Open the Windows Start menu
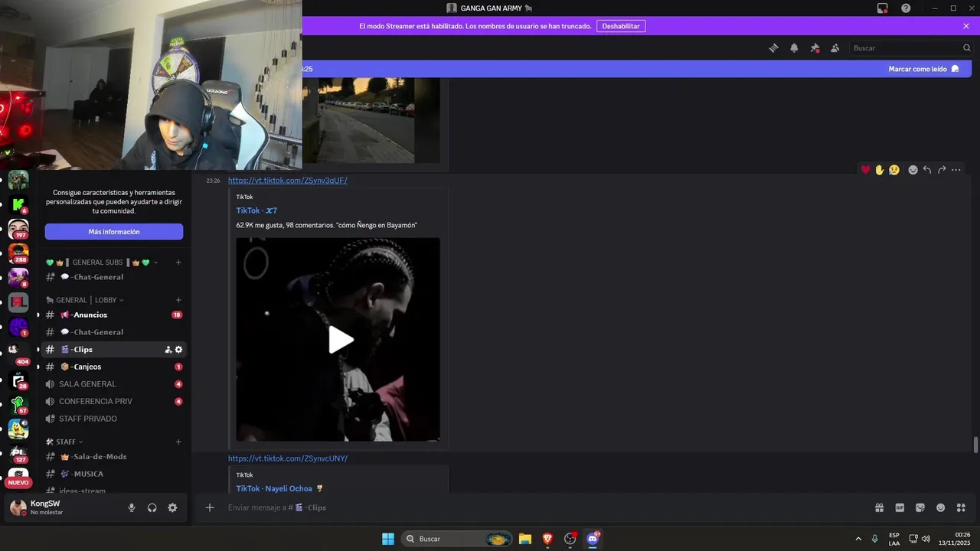 point(388,539)
